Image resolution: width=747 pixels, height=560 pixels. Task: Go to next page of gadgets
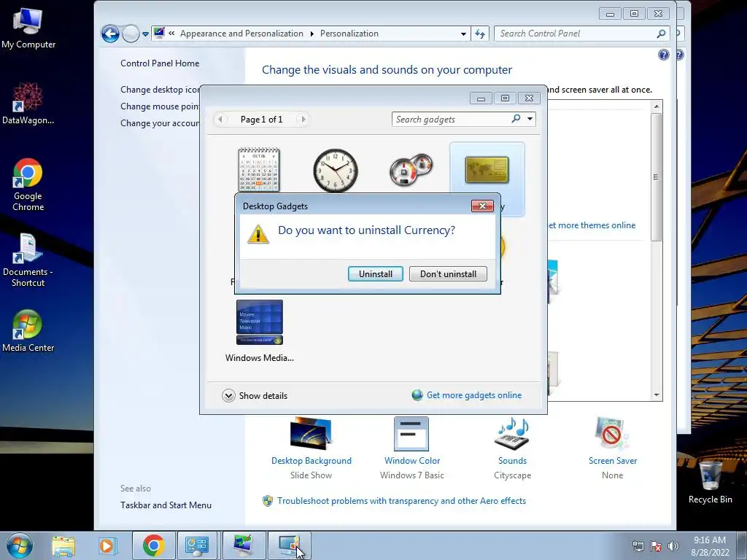click(x=303, y=119)
